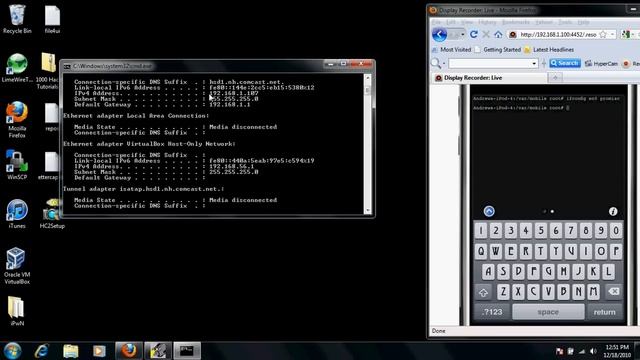Screen dimensions: 640x360
Task: Open Windows Explorer from the taskbar
Action: click(x=71, y=351)
